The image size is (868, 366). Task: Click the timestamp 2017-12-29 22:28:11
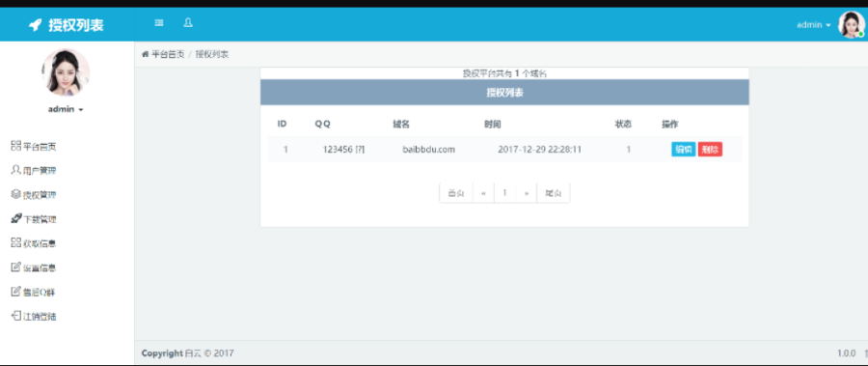coord(540,149)
